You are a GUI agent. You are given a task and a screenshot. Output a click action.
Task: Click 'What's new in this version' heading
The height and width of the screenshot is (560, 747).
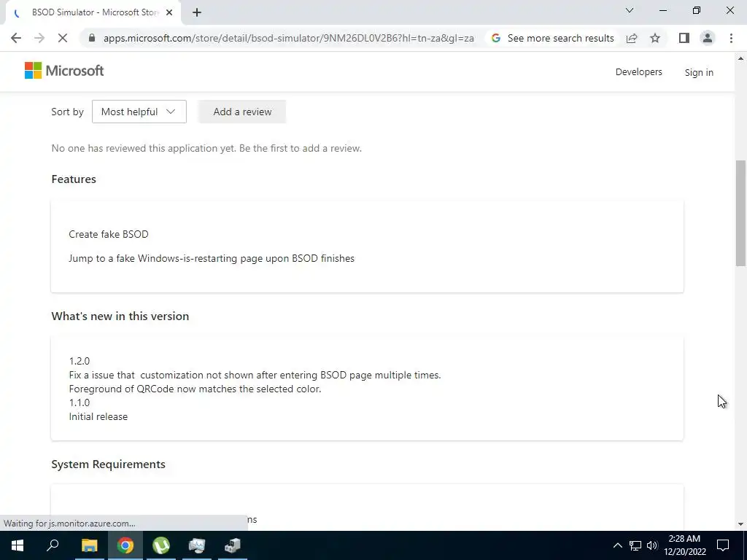pos(120,316)
